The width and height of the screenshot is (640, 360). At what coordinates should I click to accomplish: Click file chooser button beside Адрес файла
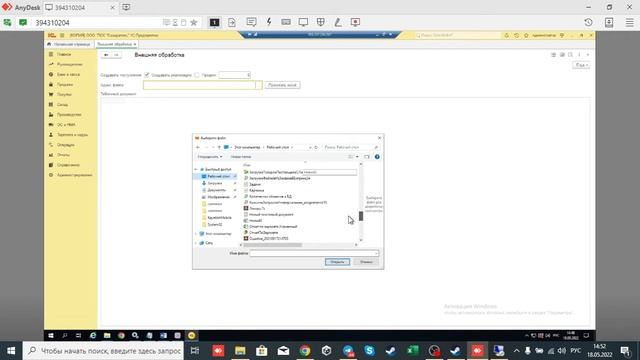(259, 85)
